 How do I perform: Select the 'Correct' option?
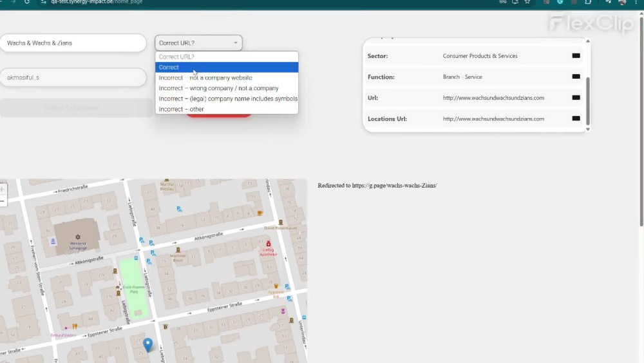[227, 67]
